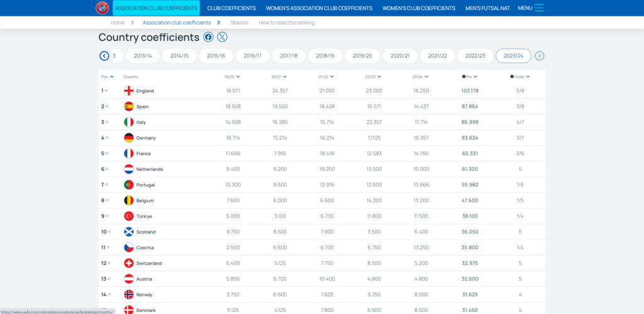Open the hamburger MENU icon

coord(539,8)
